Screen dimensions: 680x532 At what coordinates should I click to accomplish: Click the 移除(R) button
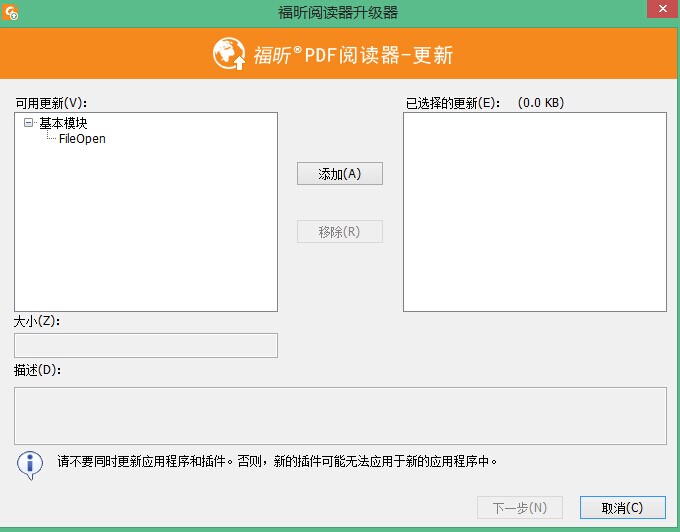tap(340, 232)
